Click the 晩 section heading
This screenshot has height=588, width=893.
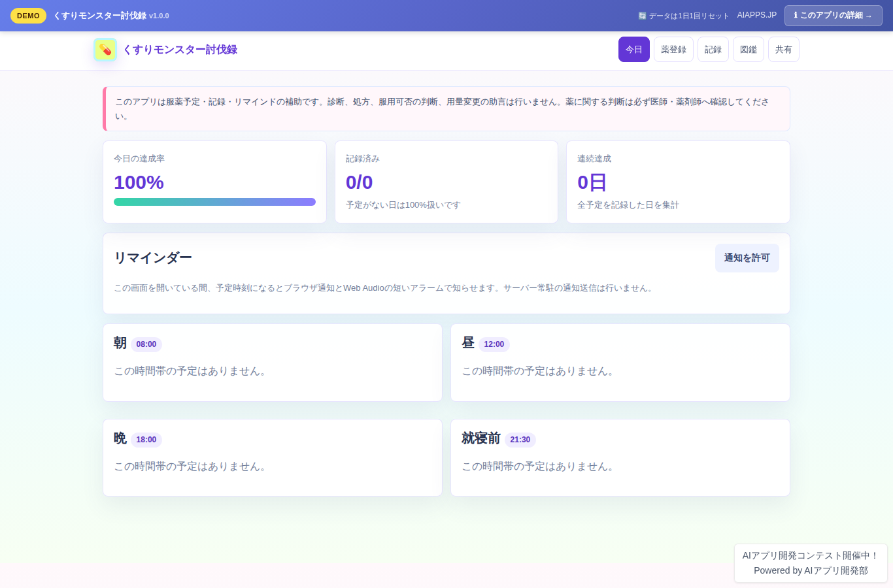pyautogui.click(x=120, y=438)
